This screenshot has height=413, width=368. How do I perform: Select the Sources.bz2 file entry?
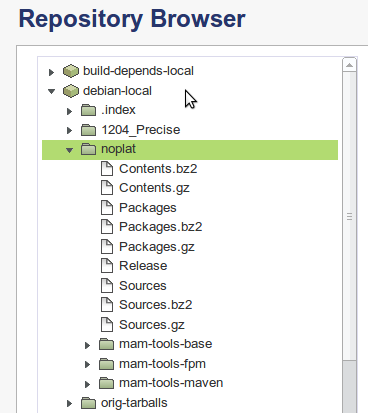(x=156, y=305)
